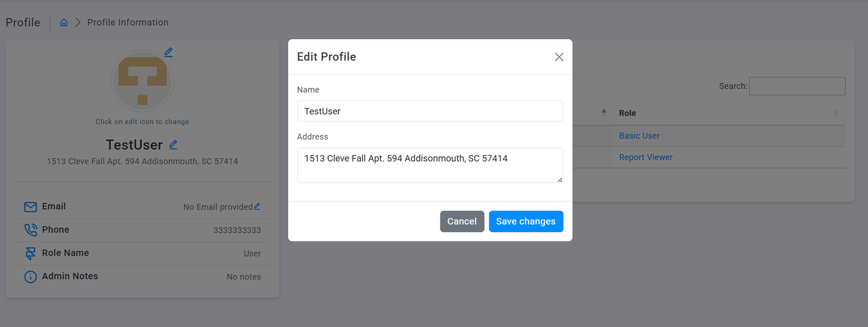Grab the Address textarea resize handle
Viewport: 868px width, 327px height.
560,179
